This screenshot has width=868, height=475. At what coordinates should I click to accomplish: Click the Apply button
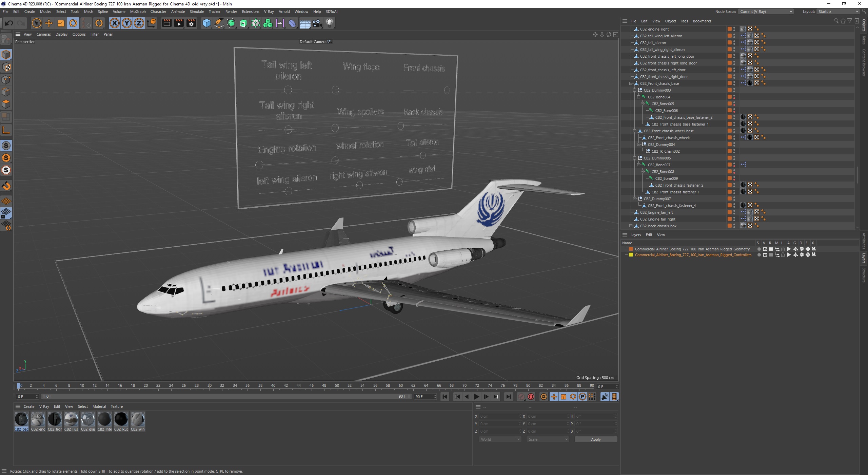click(596, 439)
